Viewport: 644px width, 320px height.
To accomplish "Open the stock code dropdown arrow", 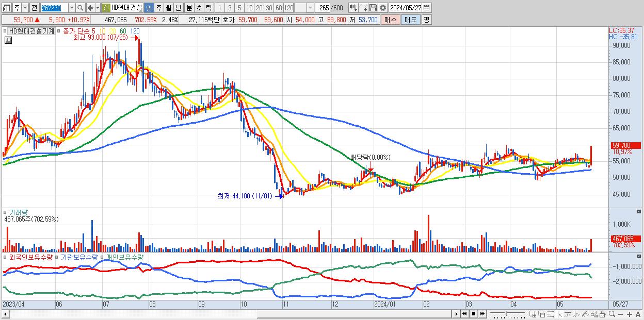I will tap(72, 8).
